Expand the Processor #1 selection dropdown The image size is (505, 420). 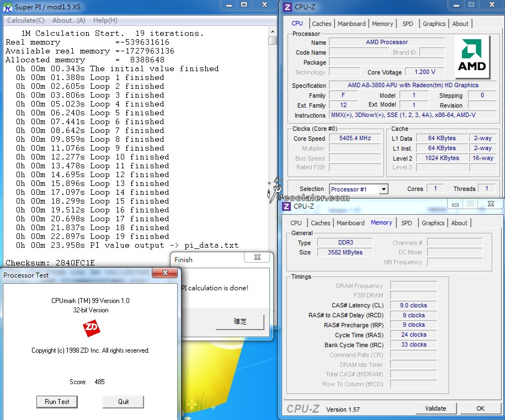(x=384, y=189)
